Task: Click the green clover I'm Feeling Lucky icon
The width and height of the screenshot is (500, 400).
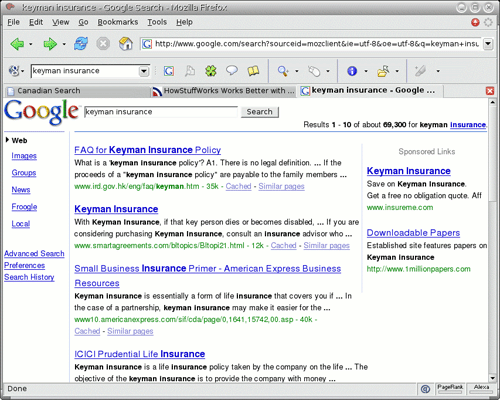Action: pyautogui.click(x=211, y=71)
